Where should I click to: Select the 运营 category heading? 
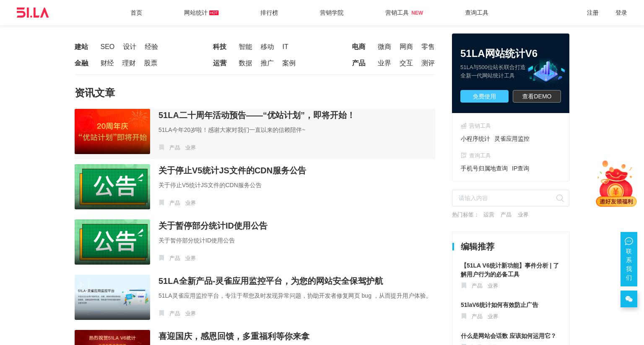[x=220, y=63]
